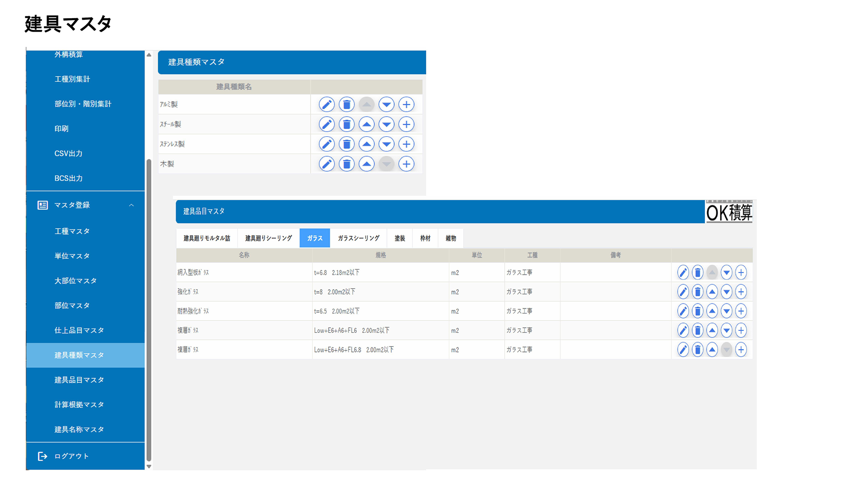Move 耐熱強化ガラス row up with arrow icon
This screenshot has width=868, height=503.
(712, 311)
